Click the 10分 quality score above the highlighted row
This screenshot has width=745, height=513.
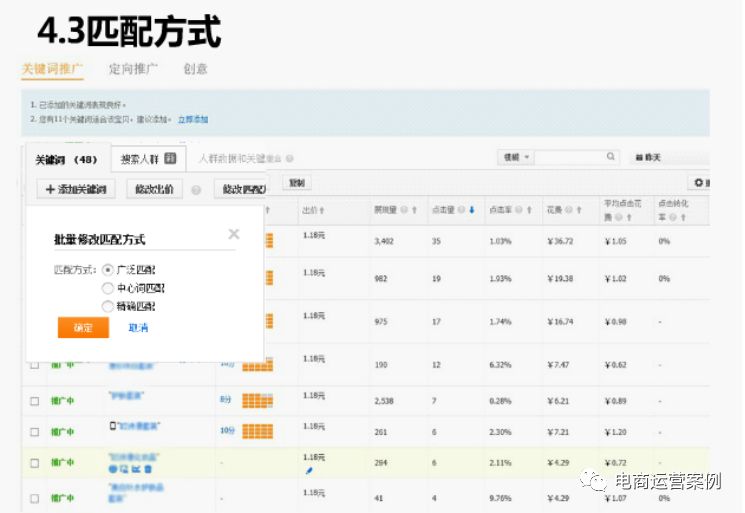tap(227, 430)
